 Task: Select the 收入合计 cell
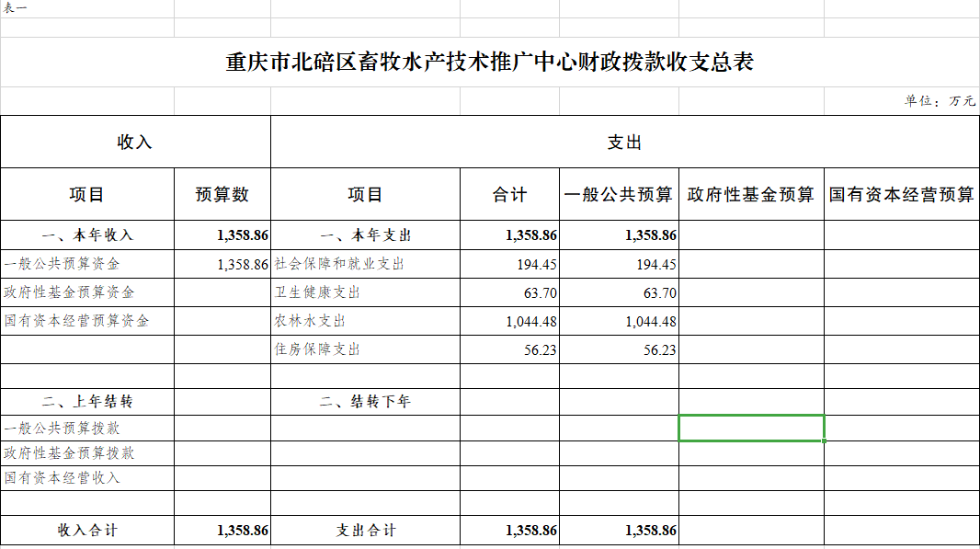pos(86,531)
